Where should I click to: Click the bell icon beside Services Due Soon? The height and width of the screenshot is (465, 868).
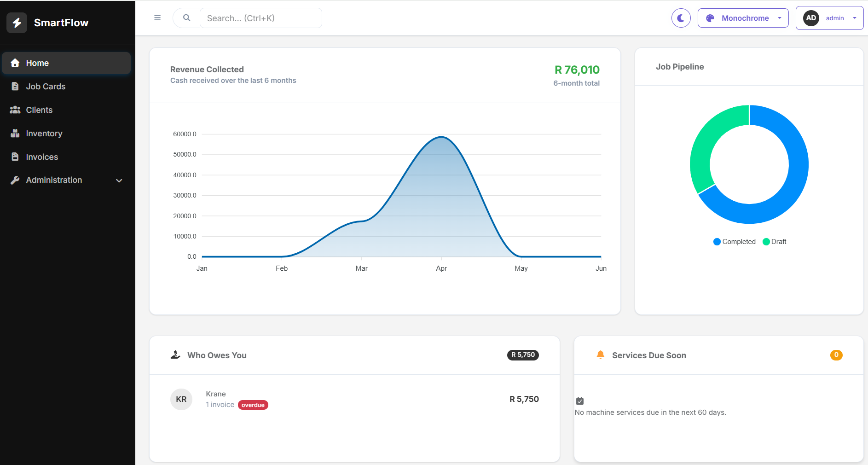601,355
